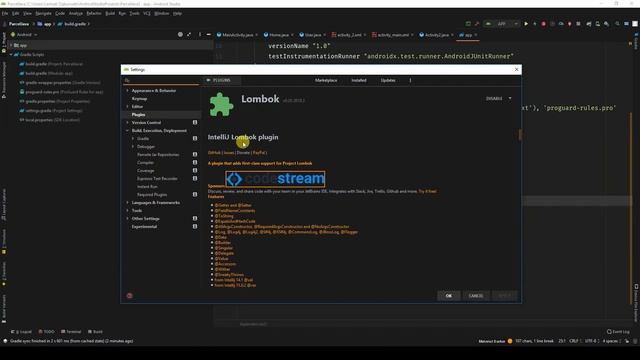Click the Settings search input field
The height and width of the screenshot is (360, 640).
pyautogui.click(x=162, y=81)
